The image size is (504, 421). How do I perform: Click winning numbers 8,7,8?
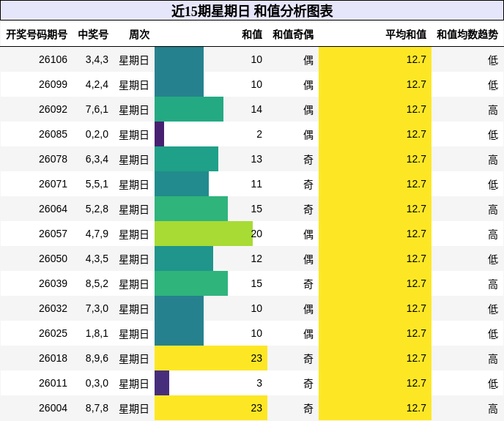point(97,408)
